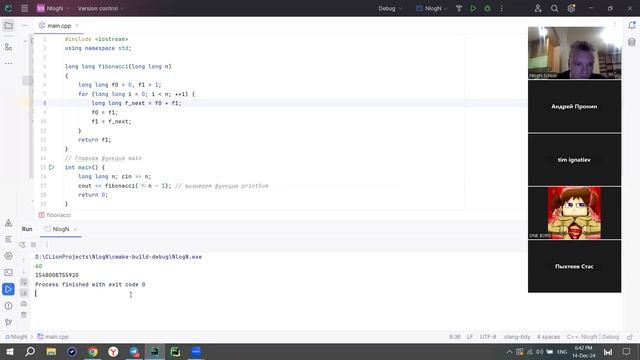Screen dimensions: 640x360
Task: Open Windows taskbar search
Action: coord(30,351)
